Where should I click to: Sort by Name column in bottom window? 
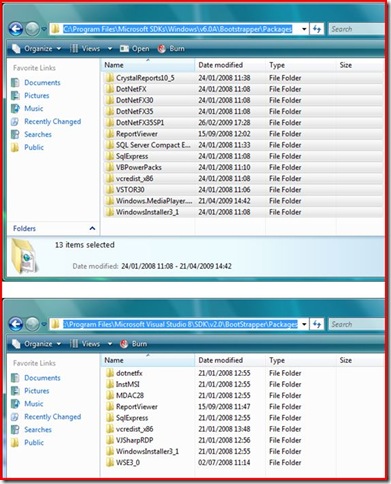[148, 360]
